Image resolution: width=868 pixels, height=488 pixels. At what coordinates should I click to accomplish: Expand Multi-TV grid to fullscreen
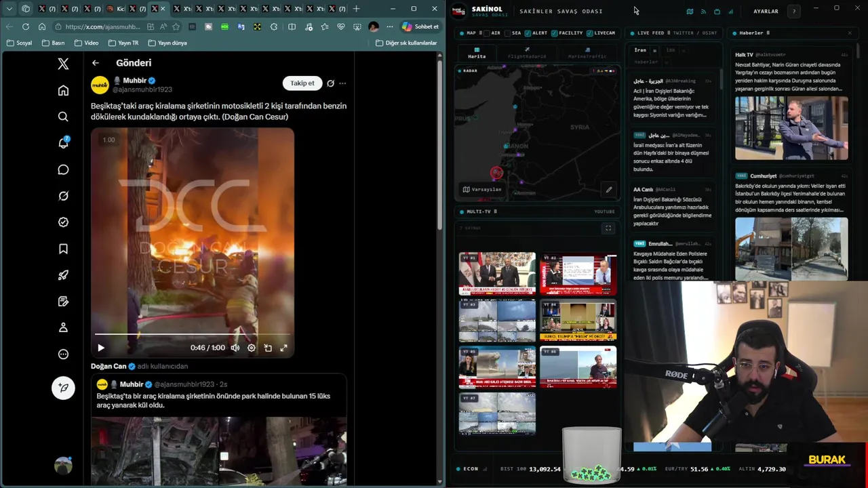608,228
